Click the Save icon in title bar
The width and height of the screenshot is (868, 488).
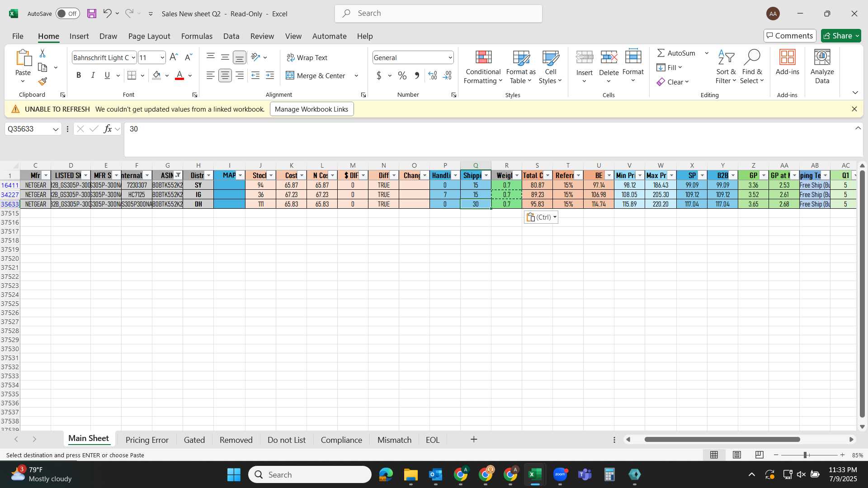click(x=92, y=14)
